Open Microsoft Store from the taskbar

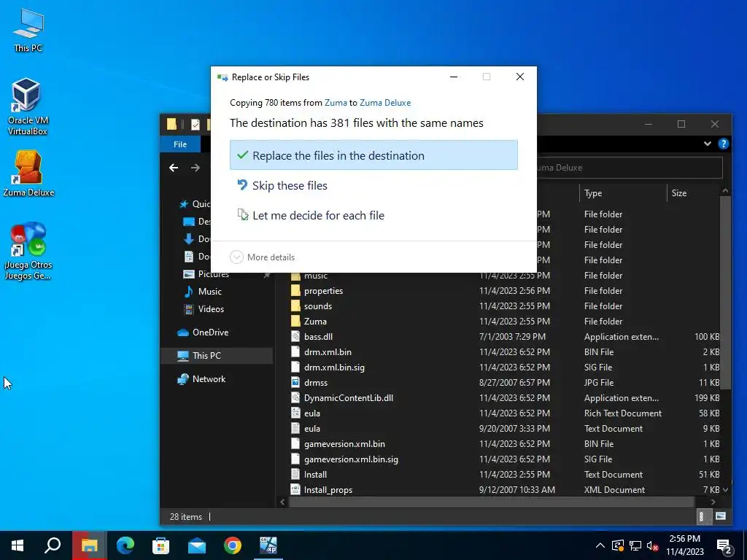tap(161, 545)
